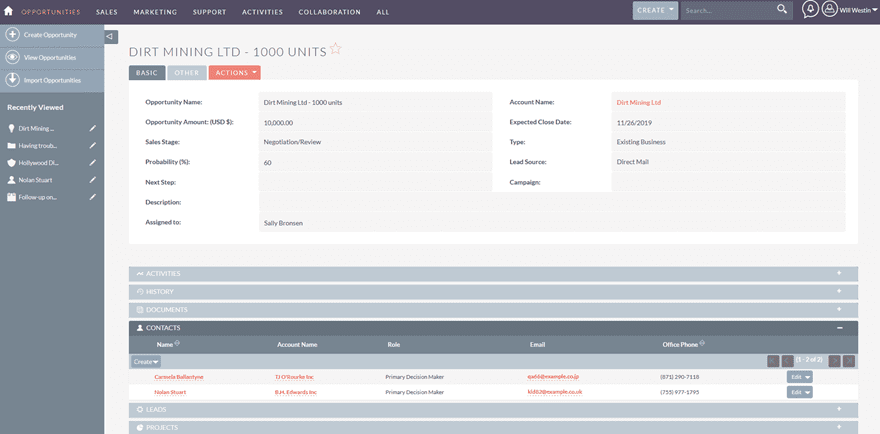Viewport: 880px width, 434px height.
Task: Click into the search input field
Action: pos(727,10)
